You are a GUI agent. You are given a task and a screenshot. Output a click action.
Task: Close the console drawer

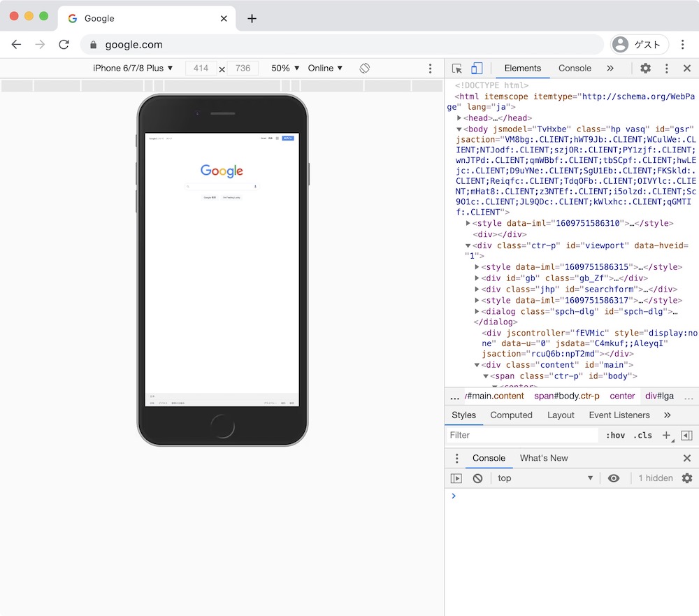coord(687,458)
